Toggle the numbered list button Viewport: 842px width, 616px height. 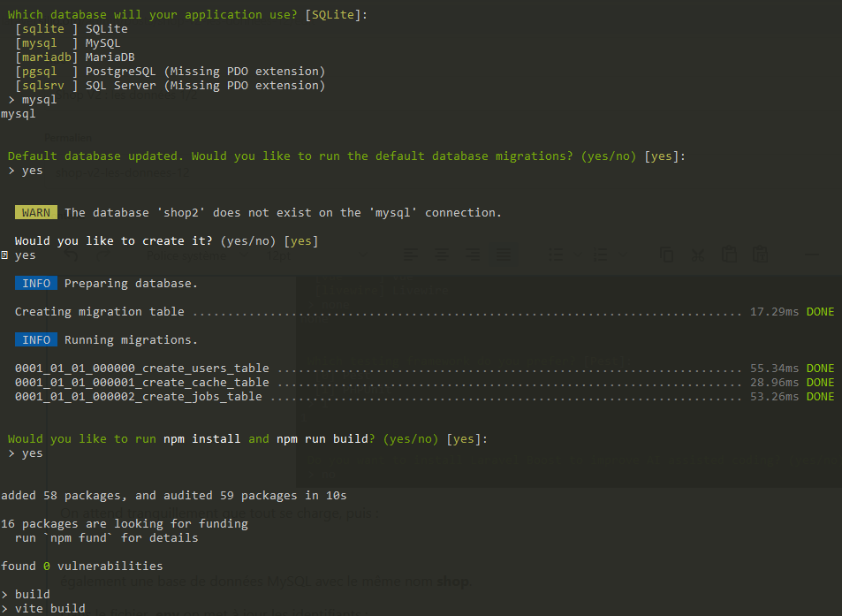(601, 255)
